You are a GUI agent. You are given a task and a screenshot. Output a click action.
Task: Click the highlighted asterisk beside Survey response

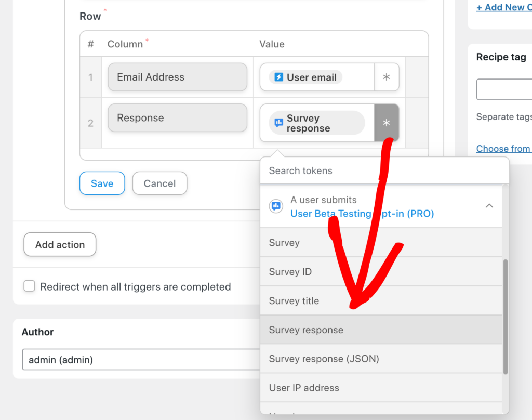387,123
